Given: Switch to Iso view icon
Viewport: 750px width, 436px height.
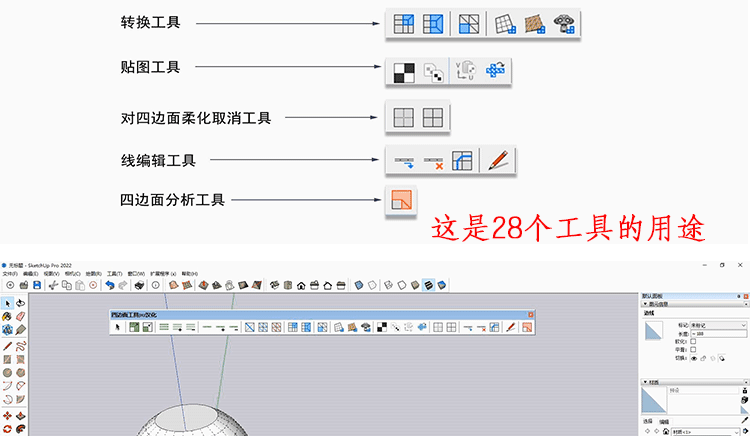Looking at the screenshot, I should click(274, 285).
